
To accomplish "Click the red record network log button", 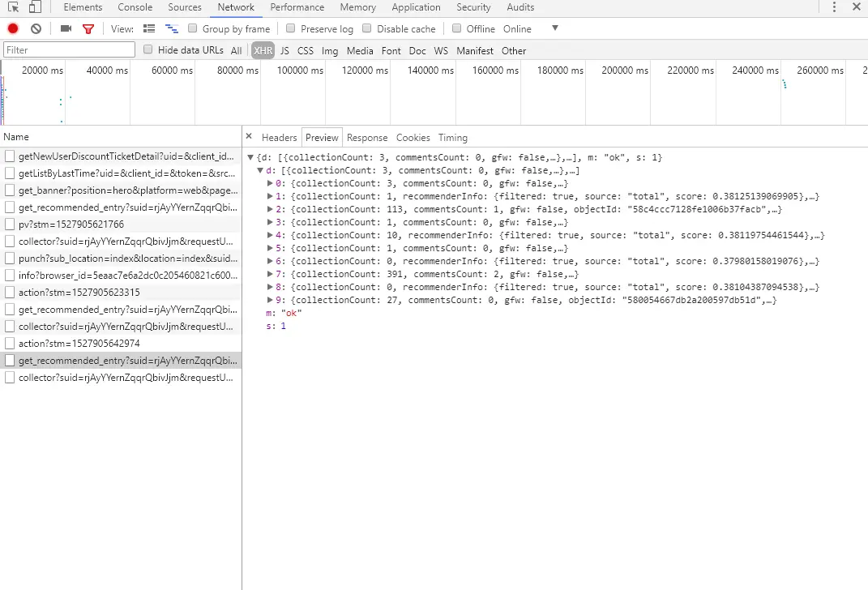I will pos(13,29).
